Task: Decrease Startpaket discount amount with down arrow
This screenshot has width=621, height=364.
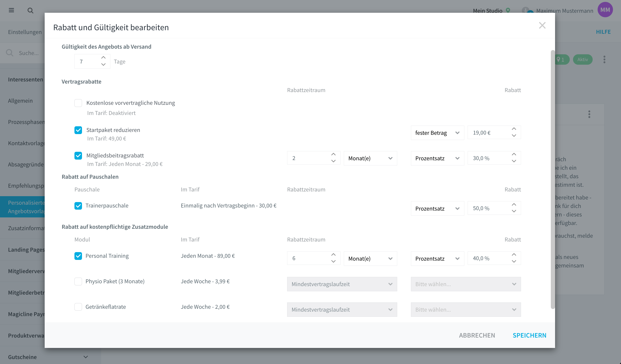Action: [514, 136]
